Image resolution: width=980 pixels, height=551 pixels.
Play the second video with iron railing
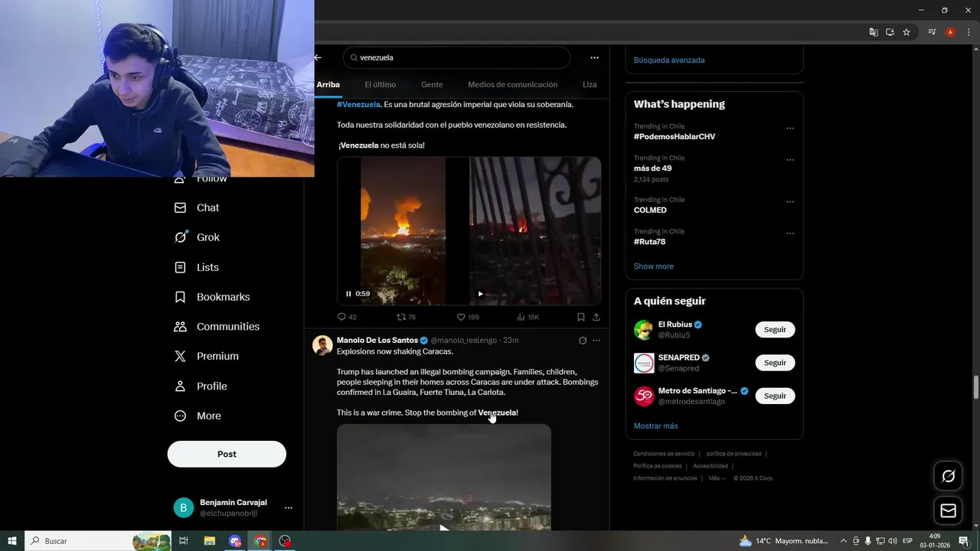click(480, 294)
